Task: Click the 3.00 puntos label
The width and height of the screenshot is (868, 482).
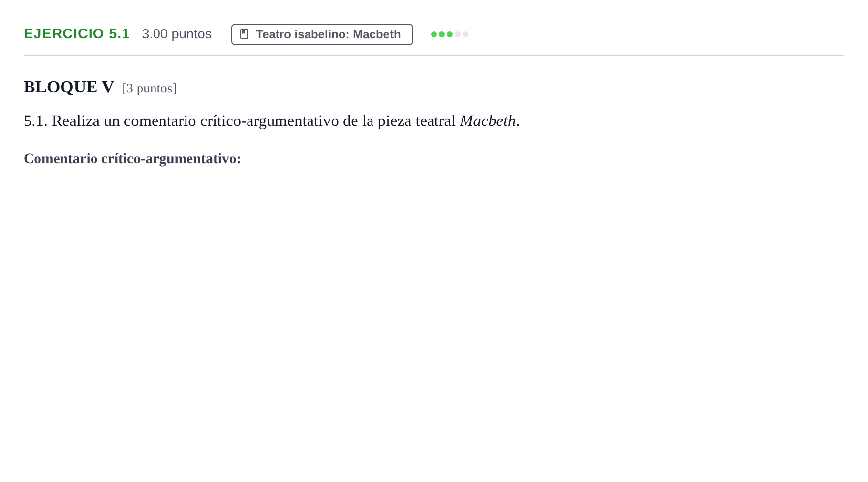Action: (x=177, y=34)
